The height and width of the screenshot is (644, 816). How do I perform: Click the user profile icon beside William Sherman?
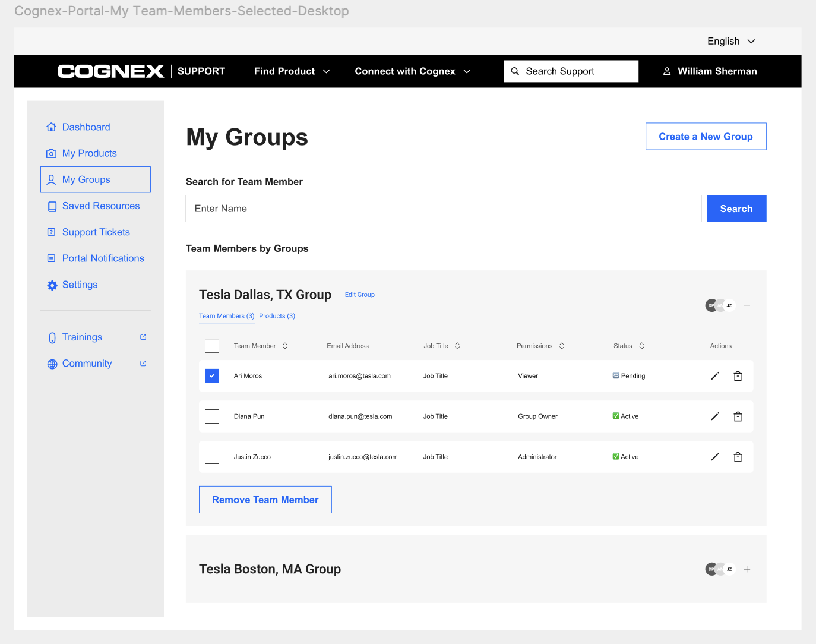click(667, 71)
